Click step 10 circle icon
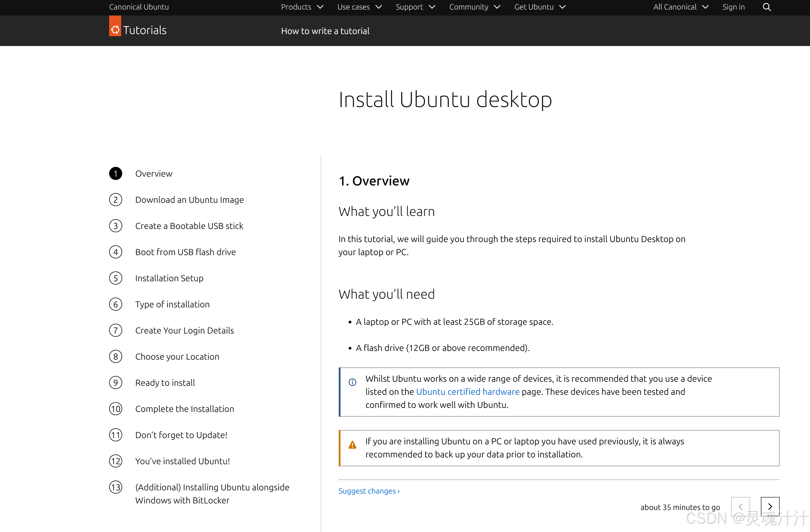 (116, 409)
